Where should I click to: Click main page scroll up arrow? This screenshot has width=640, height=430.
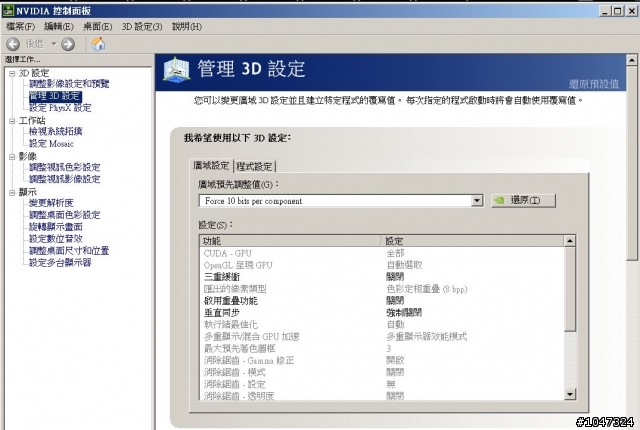click(x=631, y=60)
